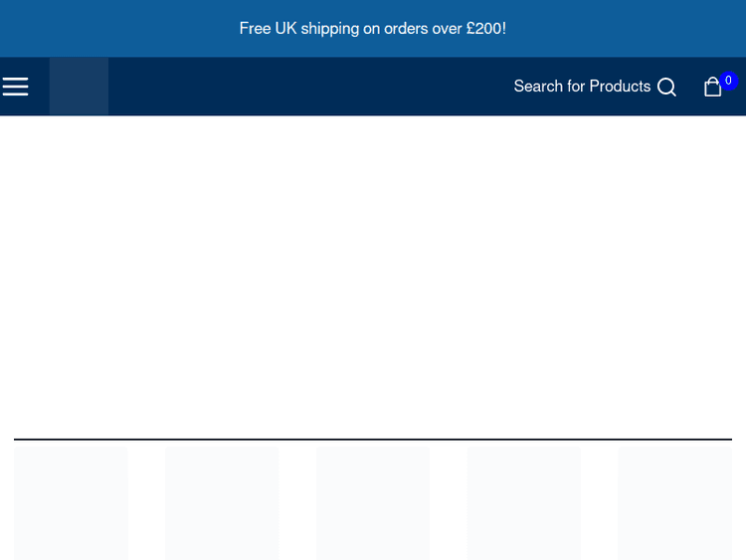Open the shopping bag cart

(712, 88)
